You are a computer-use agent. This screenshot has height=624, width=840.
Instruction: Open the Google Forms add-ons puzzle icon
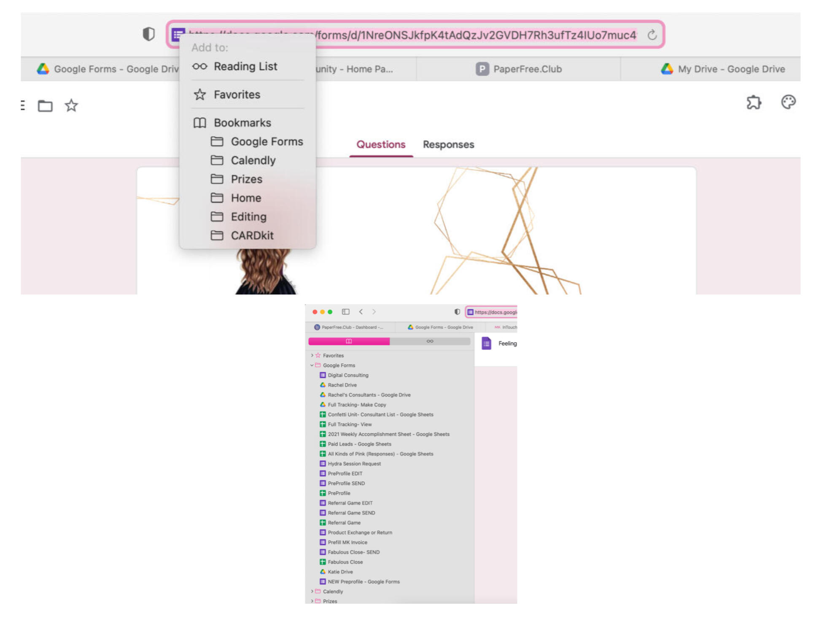pos(754,103)
